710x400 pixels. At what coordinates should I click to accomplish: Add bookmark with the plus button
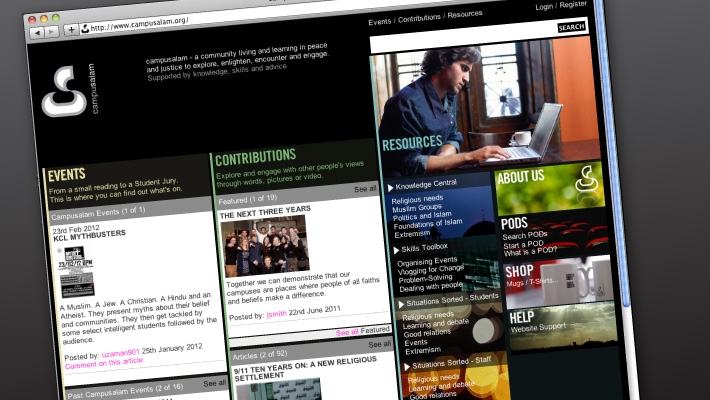71,30
